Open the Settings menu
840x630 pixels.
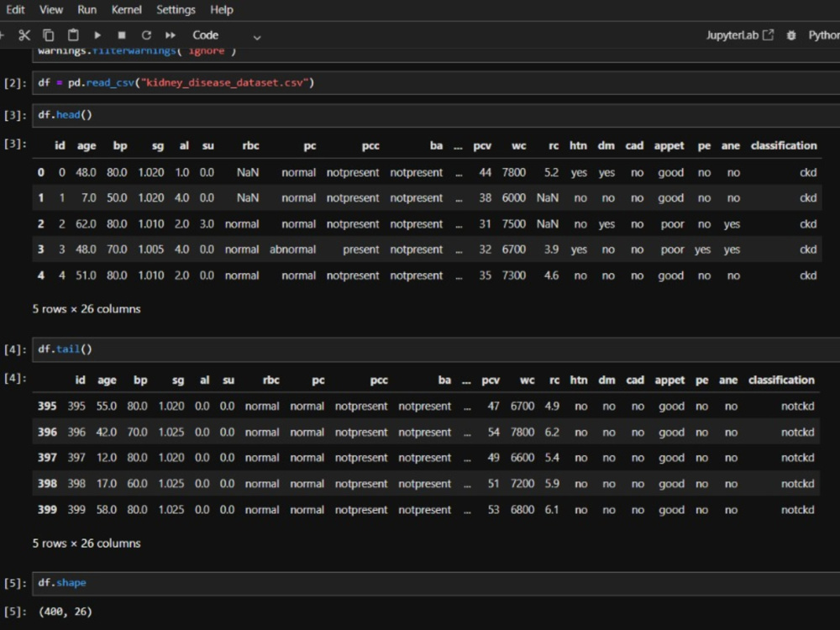click(176, 9)
